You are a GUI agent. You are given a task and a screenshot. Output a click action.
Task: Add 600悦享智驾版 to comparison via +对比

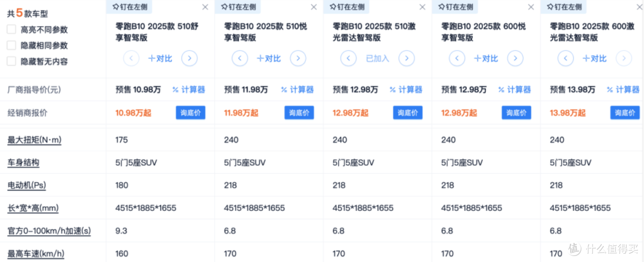[486, 58]
